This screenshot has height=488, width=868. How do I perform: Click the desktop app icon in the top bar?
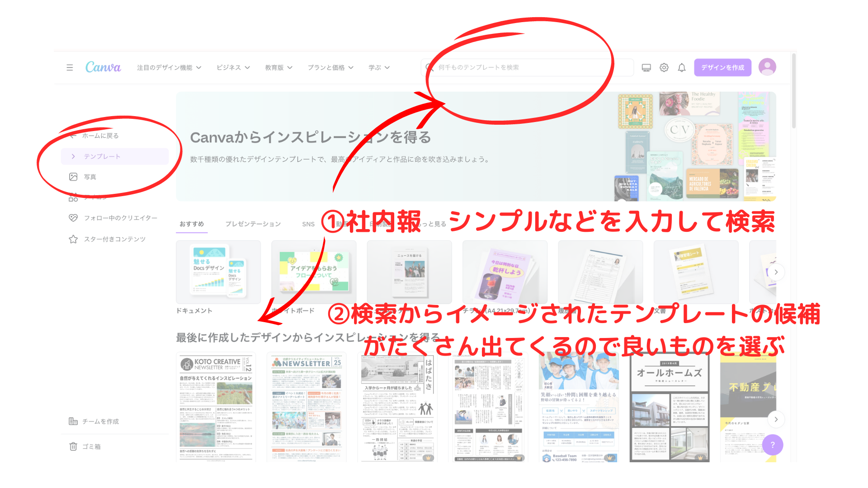[x=646, y=67]
